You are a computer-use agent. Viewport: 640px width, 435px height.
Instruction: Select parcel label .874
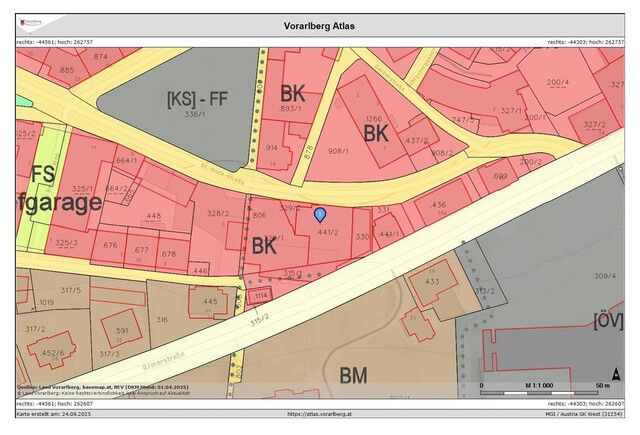[100, 57]
